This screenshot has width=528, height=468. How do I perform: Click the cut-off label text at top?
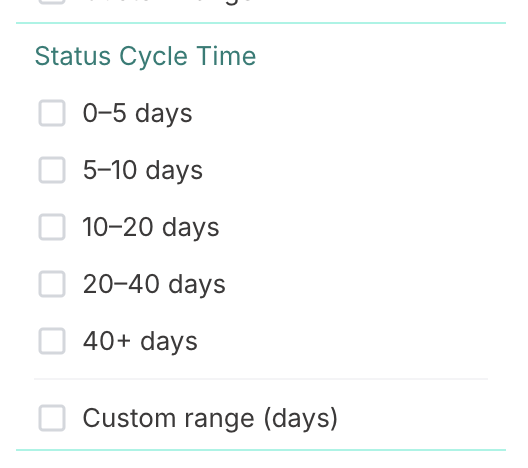[x=168, y=2]
